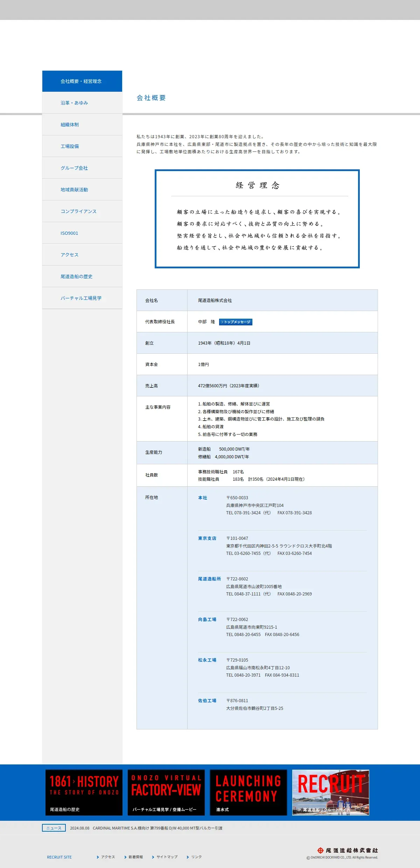Click 松永工場 location label
Viewport: 420px width, 868px height.
coord(207,660)
